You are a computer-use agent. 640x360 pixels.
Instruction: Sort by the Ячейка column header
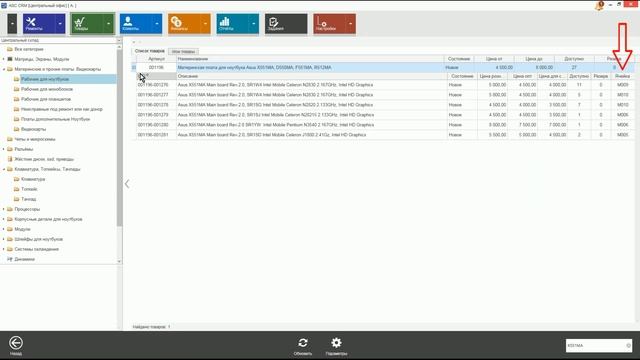(622, 76)
